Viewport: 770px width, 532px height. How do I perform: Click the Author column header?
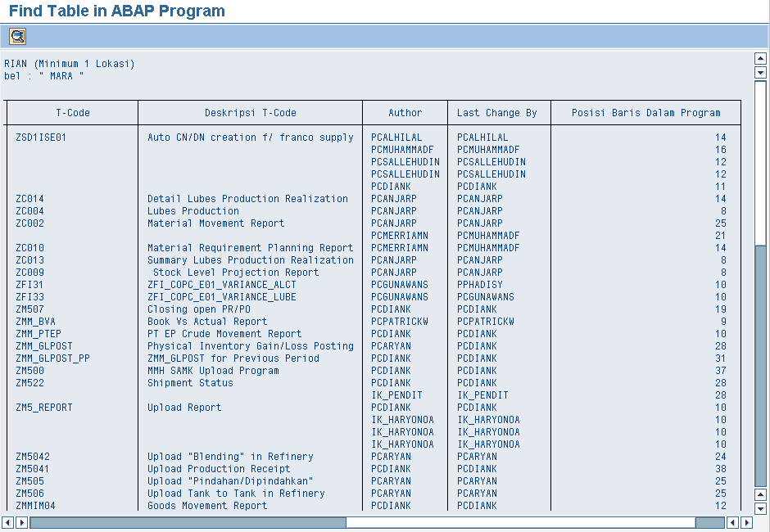pos(405,113)
